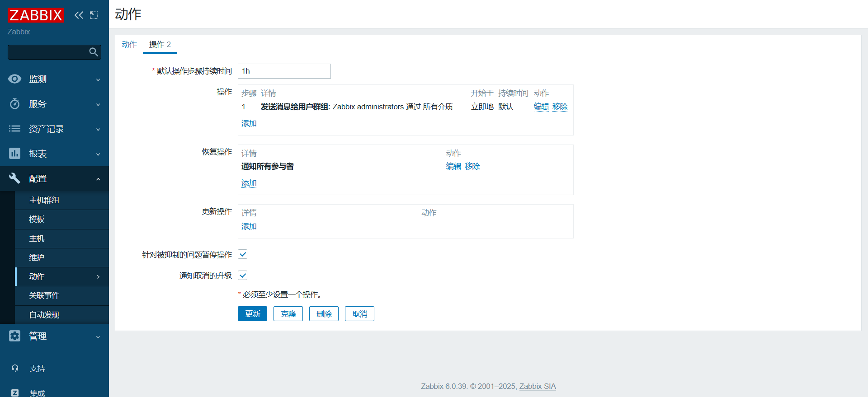This screenshot has height=397, width=868.
Task: Click the 支持 headset icon
Action: pos(14,369)
